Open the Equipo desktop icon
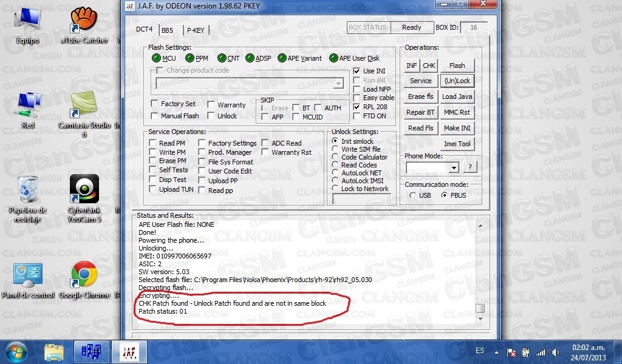 [27, 24]
